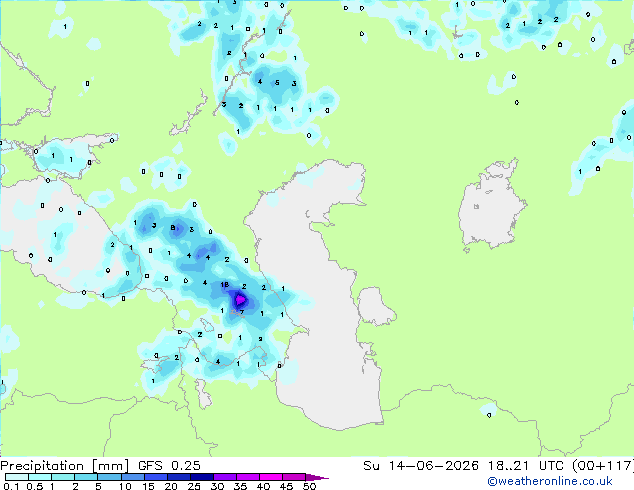This screenshot has width=634, height=490.
Task: Pick the 40–45 mm magenta legend swatch
Action: [271, 477]
